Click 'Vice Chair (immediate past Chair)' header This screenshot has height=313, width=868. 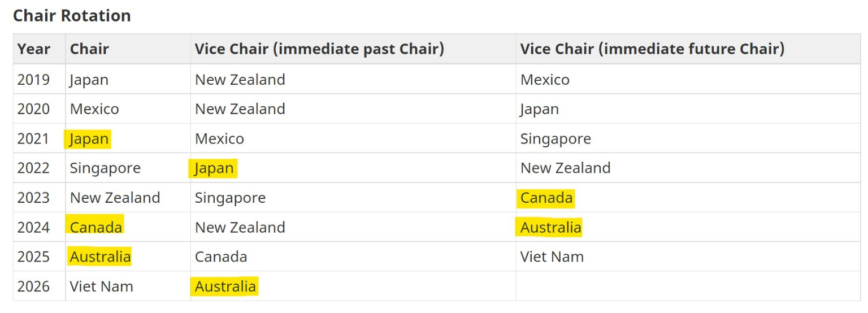coord(319,49)
